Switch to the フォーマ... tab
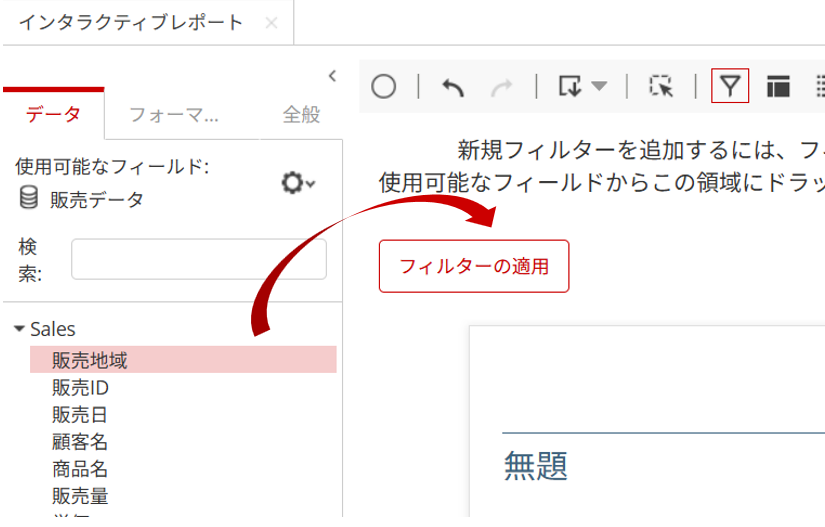 point(174,114)
